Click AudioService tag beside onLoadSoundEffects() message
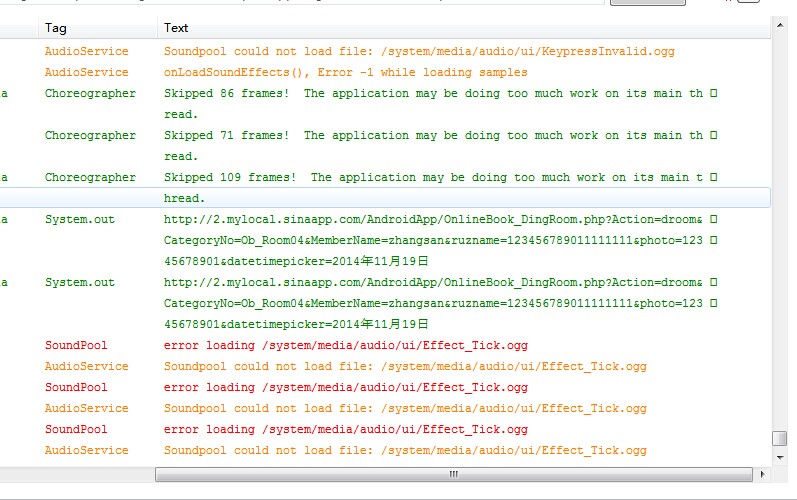This screenshot has width=797, height=500. click(x=86, y=72)
